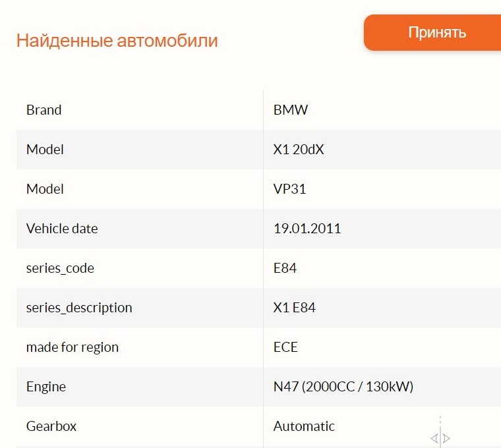
Task: Select the Gearbox row label
Action: (x=51, y=426)
